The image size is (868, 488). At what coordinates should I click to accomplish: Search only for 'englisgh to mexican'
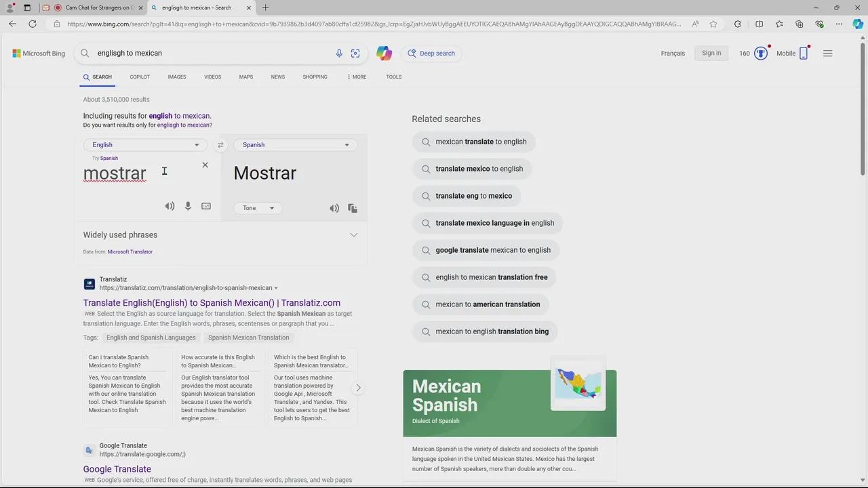pos(183,125)
